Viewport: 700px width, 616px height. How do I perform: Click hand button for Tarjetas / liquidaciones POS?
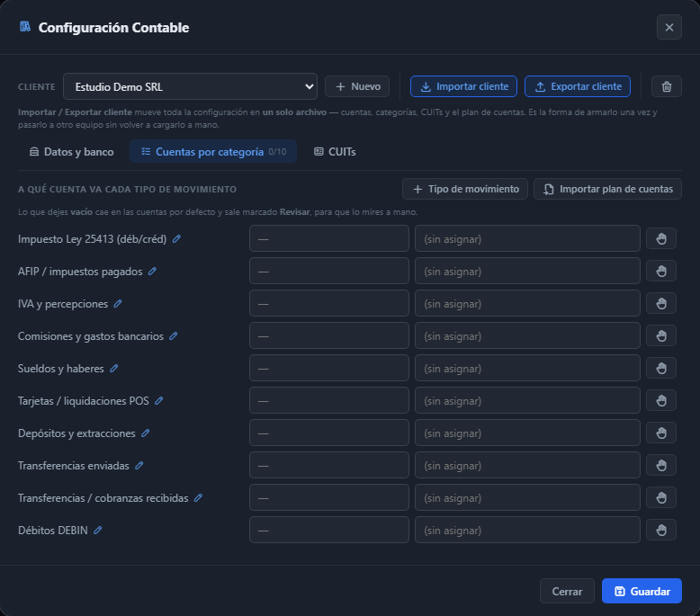point(661,400)
